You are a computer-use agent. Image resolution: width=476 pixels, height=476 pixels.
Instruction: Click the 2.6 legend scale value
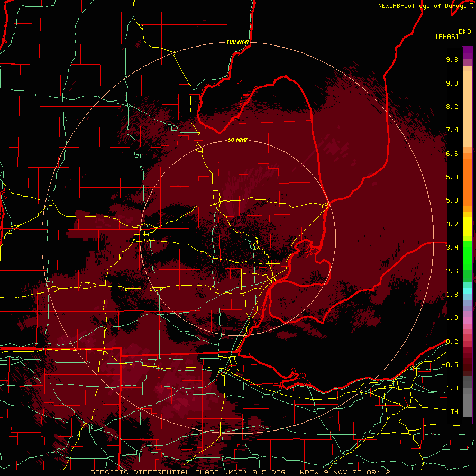pyautogui.click(x=452, y=271)
